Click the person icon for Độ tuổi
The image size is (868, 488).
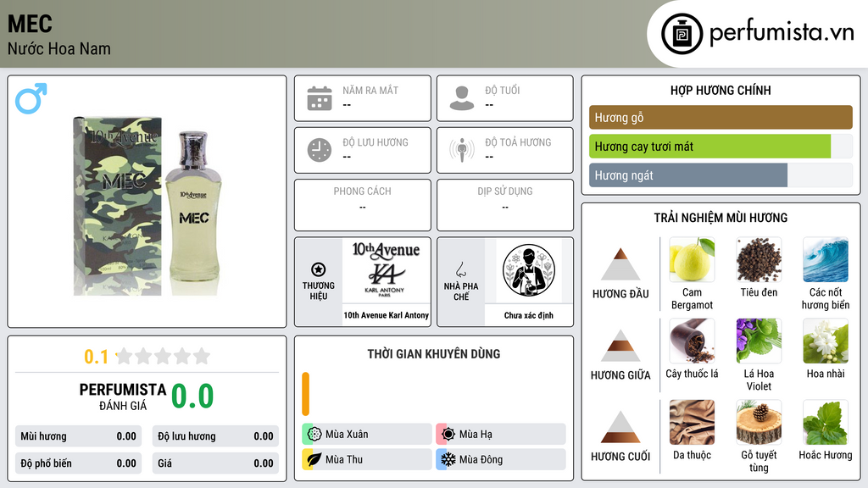click(x=462, y=98)
